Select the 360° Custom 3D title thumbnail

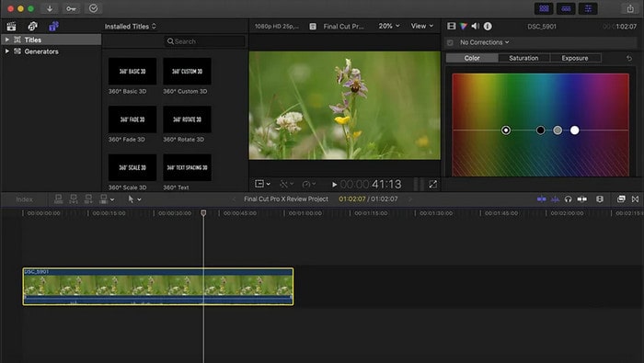(188, 72)
